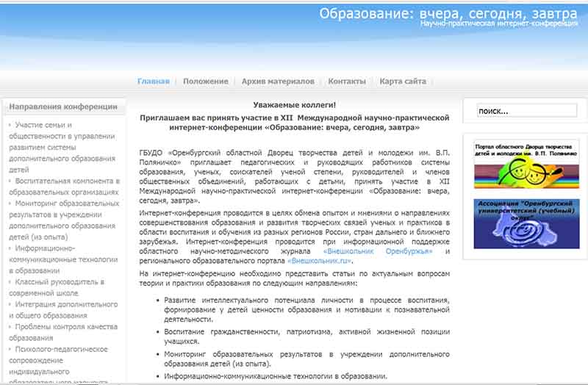
Task: Click the Направления конференции heading
Action: click(63, 107)
